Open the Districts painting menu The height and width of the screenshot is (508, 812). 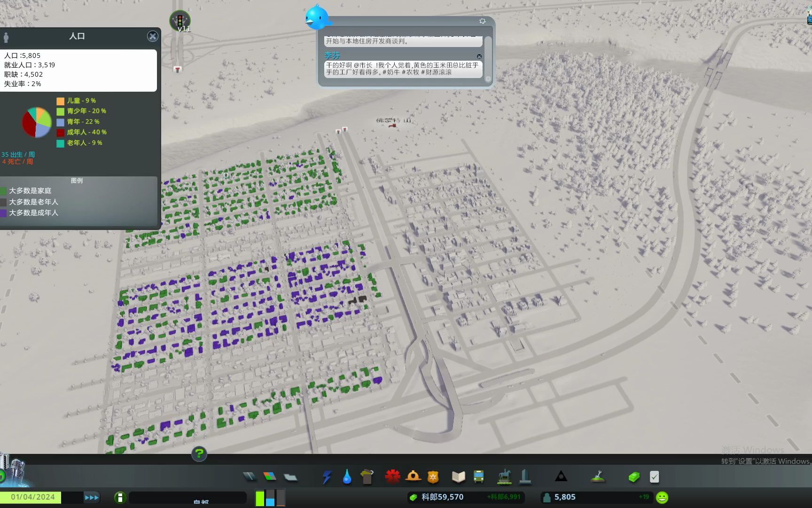pyautogui.click(x=290, y=477)
